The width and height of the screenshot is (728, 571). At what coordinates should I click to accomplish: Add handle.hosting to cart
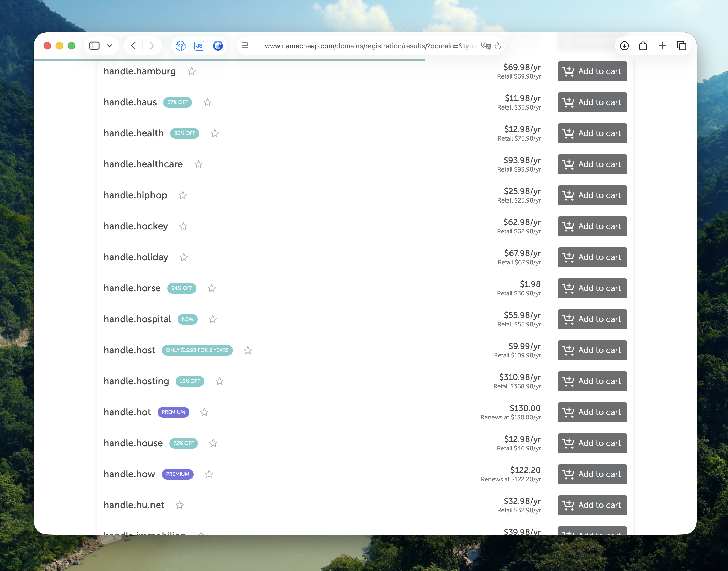point(592,381)
